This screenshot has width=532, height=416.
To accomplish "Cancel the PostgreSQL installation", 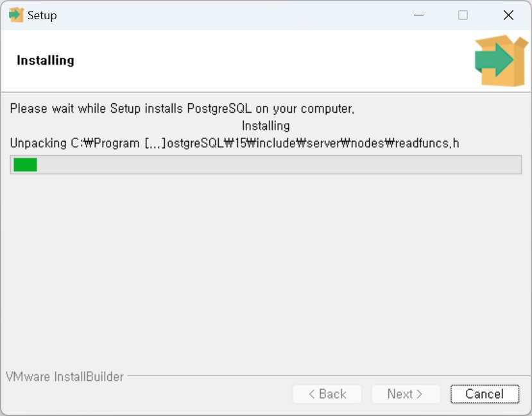I will tap(485, 394).
